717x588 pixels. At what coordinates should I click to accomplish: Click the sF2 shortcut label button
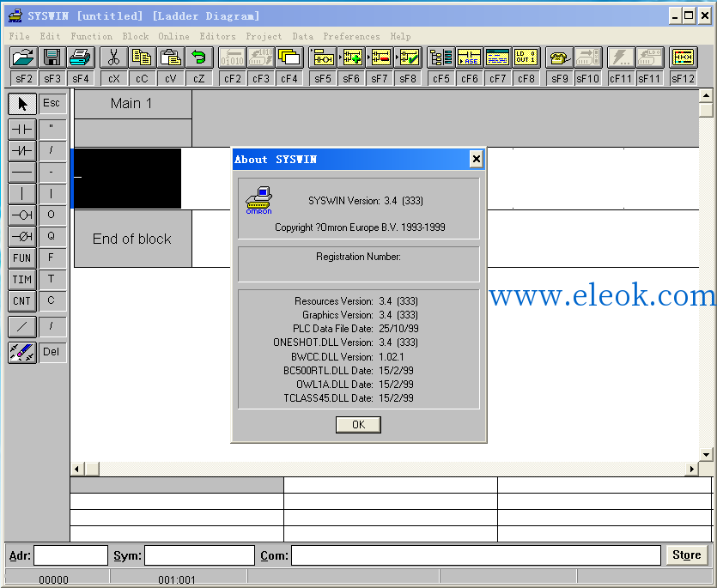coord(24,79)
